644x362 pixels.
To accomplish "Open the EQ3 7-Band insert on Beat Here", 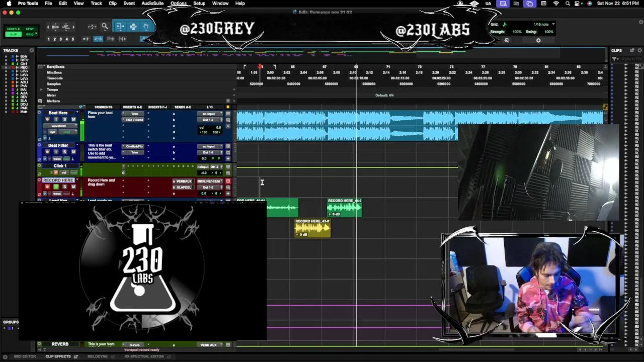I will point(134,120).
